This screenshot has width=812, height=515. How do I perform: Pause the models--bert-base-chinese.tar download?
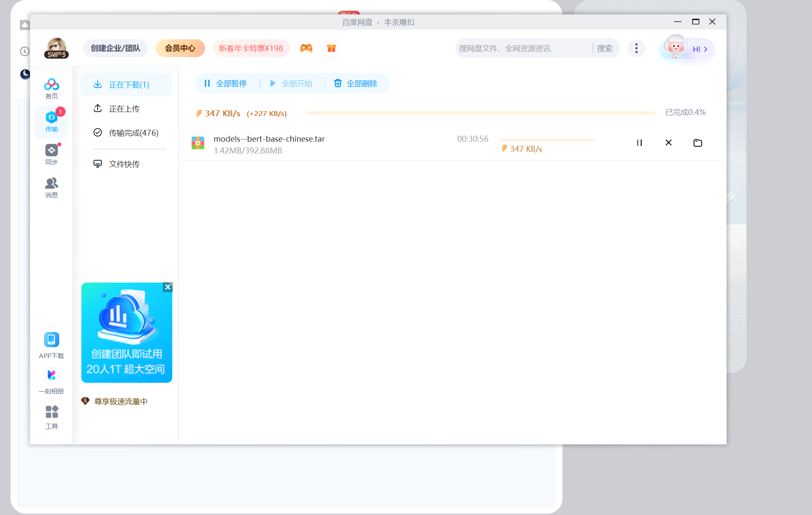point(640,142)
